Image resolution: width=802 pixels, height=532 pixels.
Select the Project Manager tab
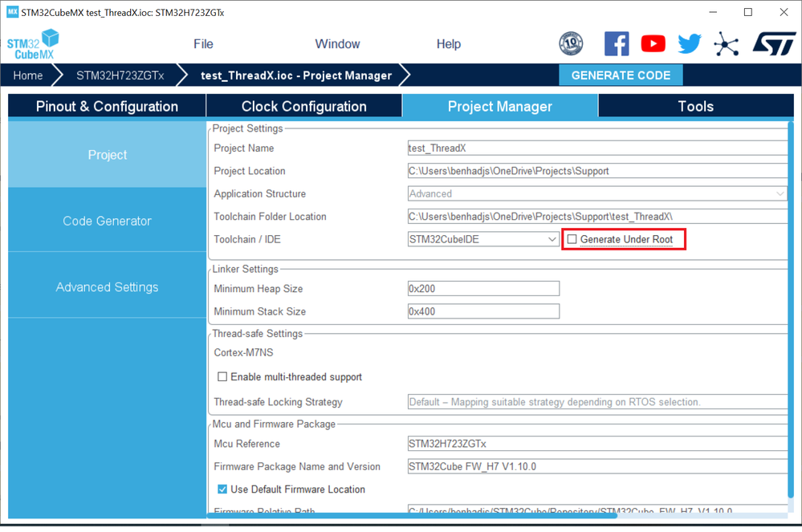click(499, 106)
